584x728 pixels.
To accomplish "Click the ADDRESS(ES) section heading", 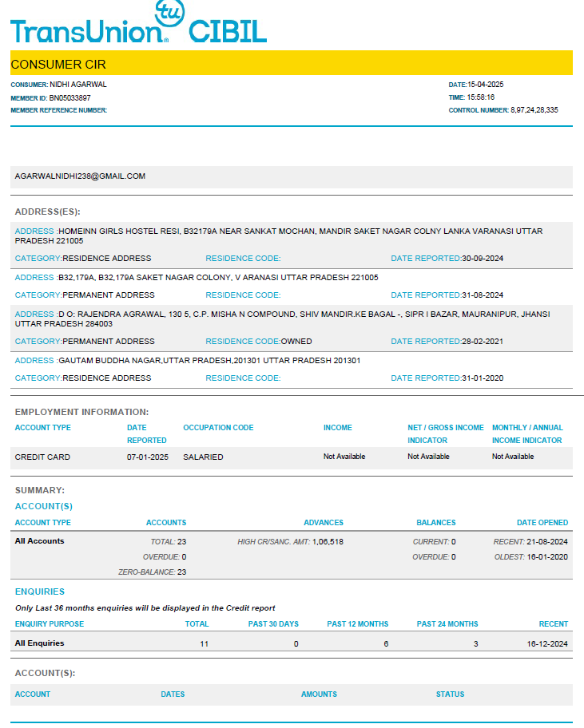I will [47, 212].
